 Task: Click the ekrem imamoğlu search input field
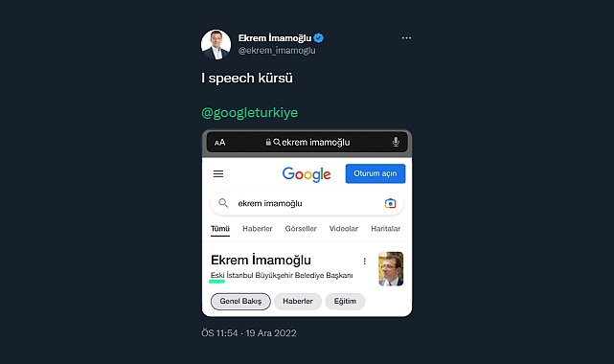pyautogui.click(x=307, y=203)
